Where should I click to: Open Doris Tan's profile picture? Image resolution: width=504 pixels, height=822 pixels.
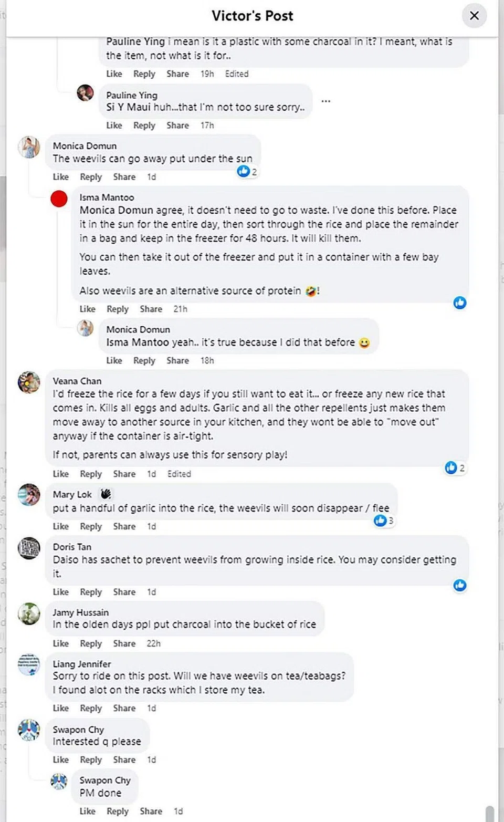[x=29, y=548]
